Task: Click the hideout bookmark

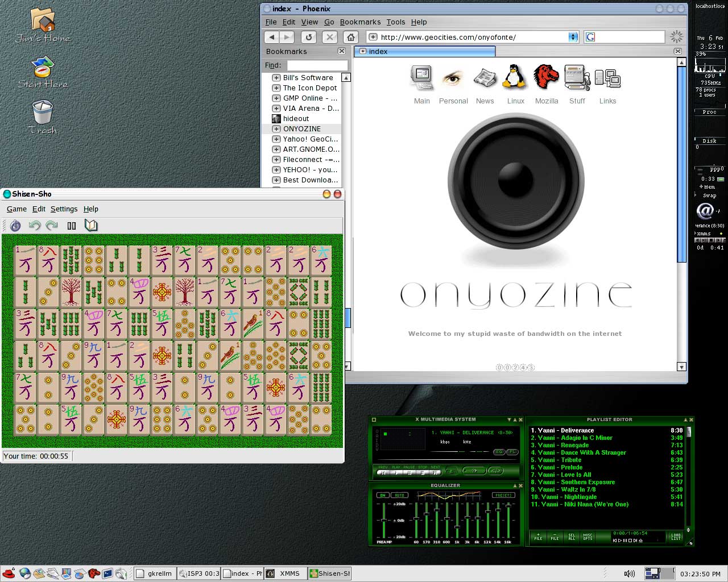Action: pos(296,119)
